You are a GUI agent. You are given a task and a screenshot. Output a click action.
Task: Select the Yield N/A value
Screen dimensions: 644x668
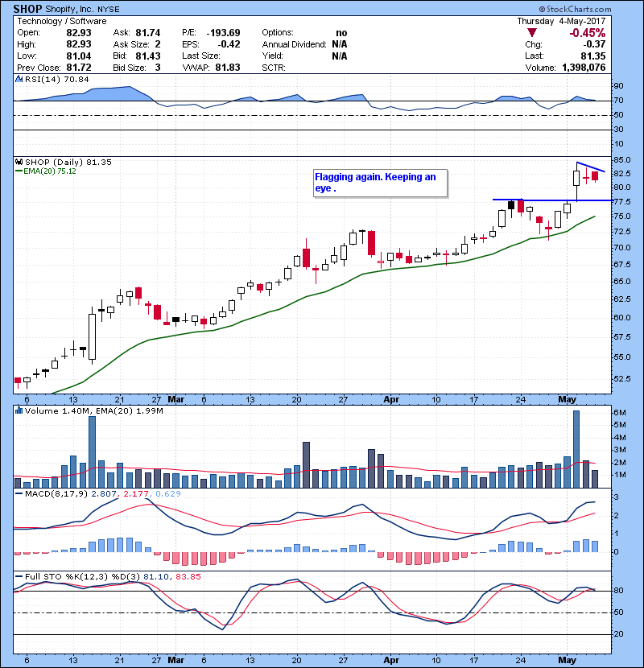pos(339,56)
